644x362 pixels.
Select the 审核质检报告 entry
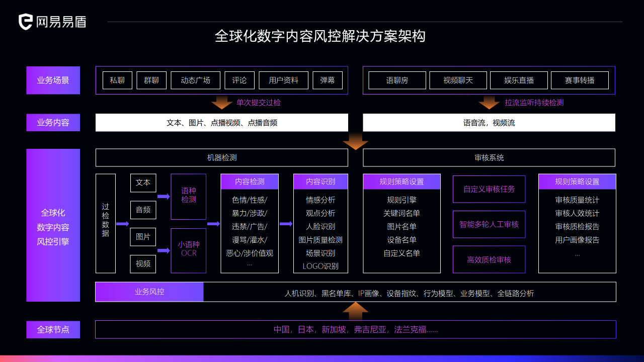[577, 226]
